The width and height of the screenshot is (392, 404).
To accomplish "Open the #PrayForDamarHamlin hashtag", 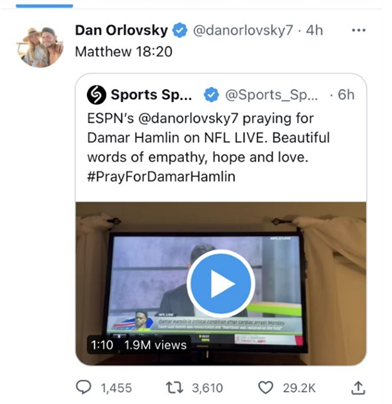I will pos(161,176).
